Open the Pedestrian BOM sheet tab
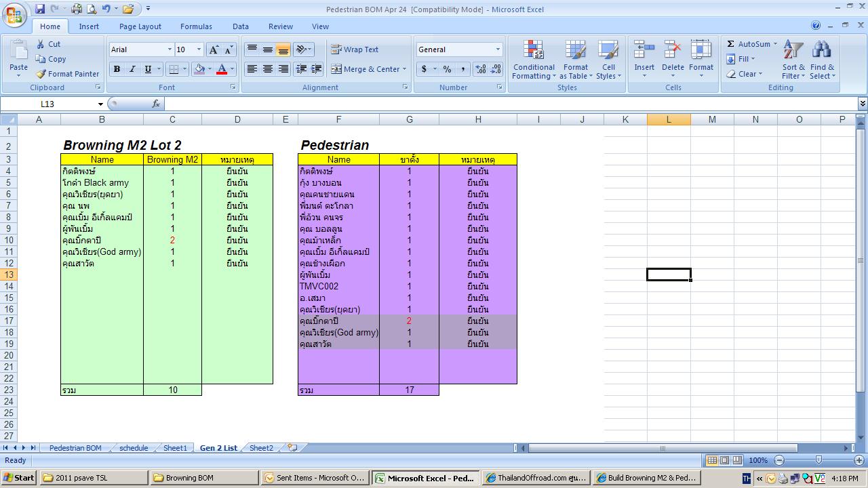 tap(75, 448)
